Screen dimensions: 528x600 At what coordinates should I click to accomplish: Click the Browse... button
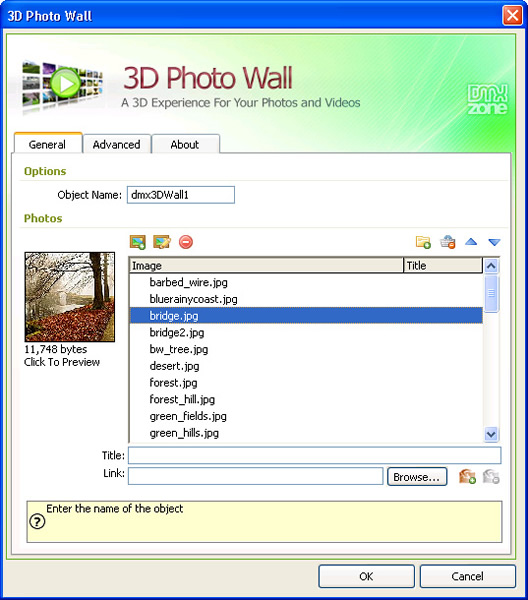(417, 477)
